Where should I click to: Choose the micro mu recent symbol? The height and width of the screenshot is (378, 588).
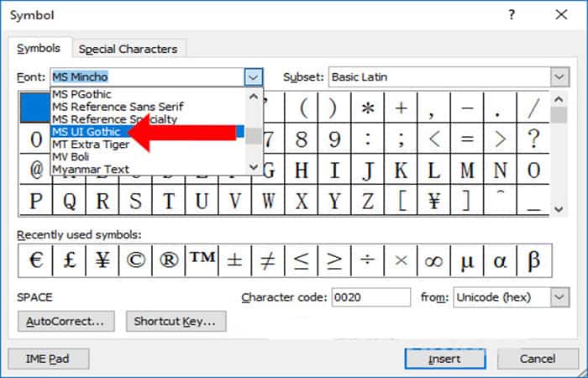pos(467,260)
